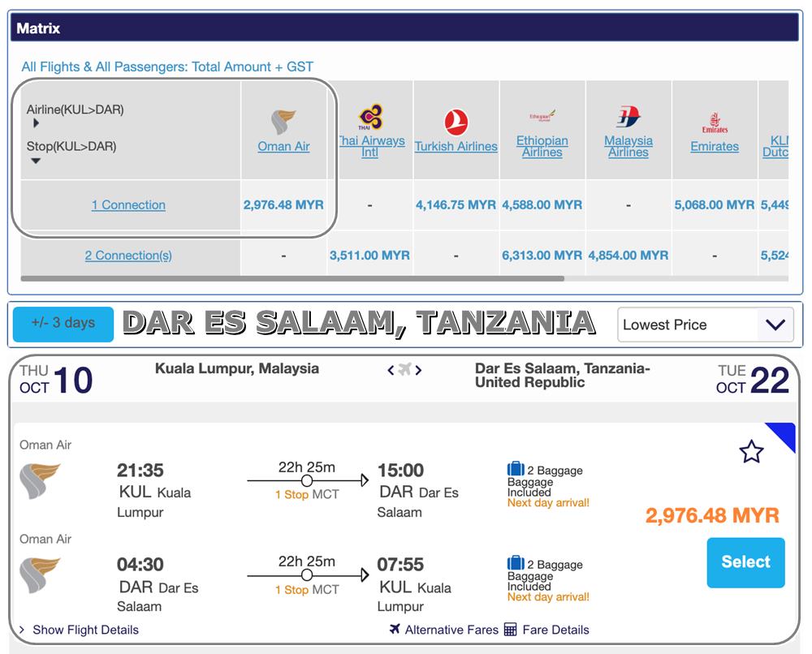Expand Show Flight Details
The image size is (812, 654).
(85, 630)
